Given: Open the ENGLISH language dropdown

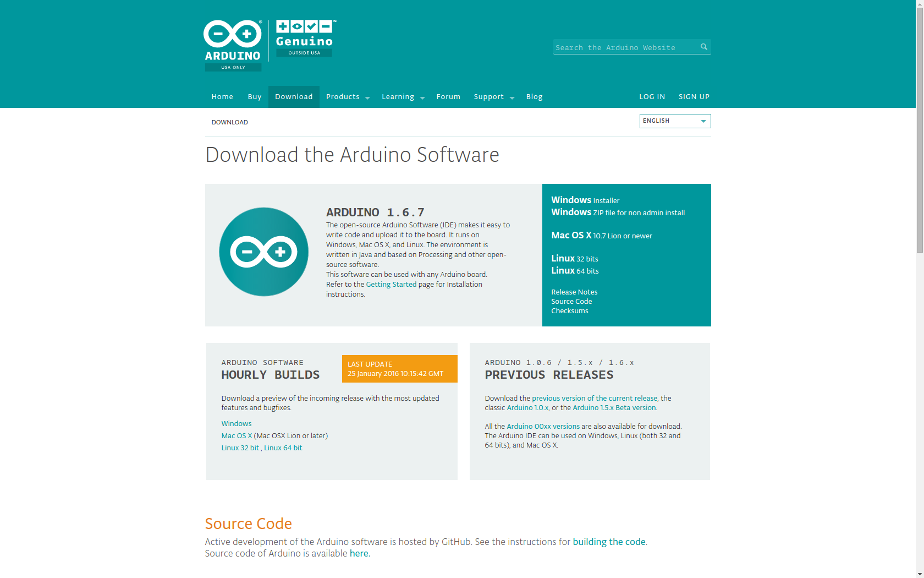Looking at the screenshot, I should coord(675,121).
